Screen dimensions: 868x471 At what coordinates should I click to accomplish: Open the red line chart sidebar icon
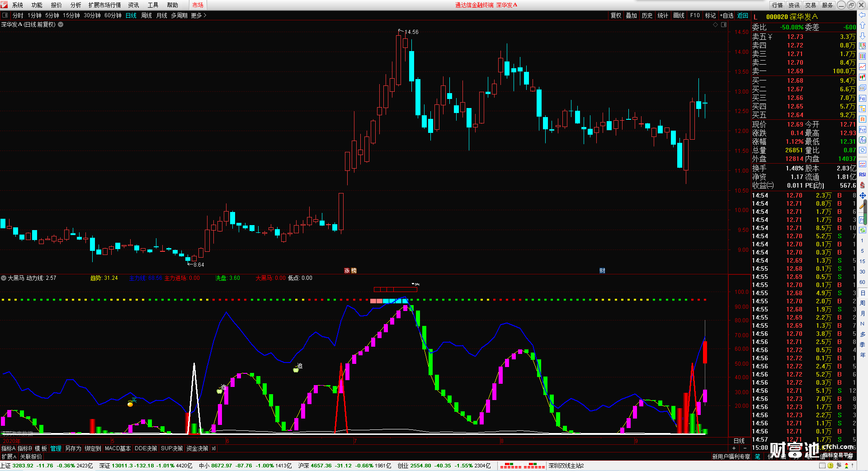[x=863, y=67]
